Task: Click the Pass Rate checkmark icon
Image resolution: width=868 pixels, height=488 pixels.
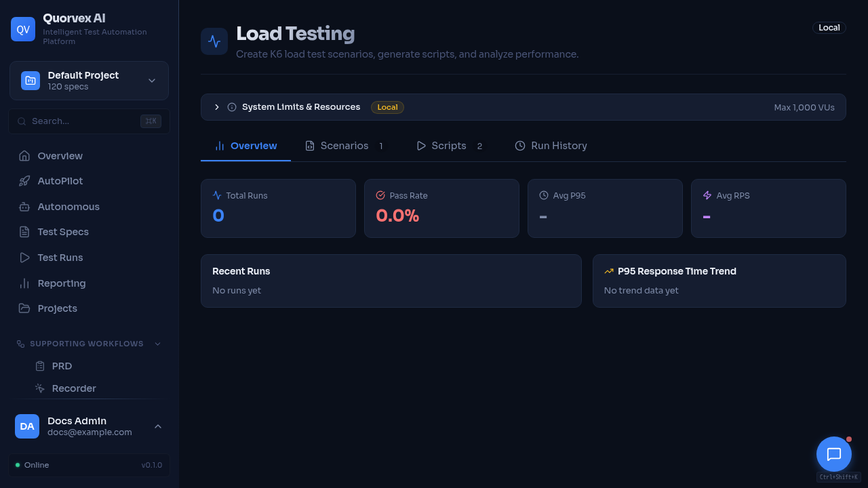Action: (380, 195)
